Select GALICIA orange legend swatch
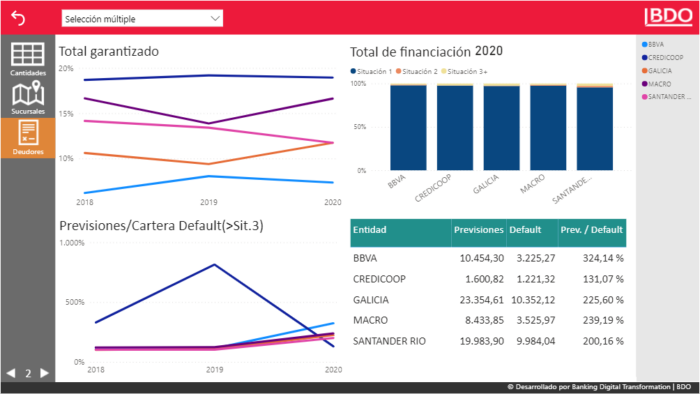The image size is (700, 394). pos(644,71)
